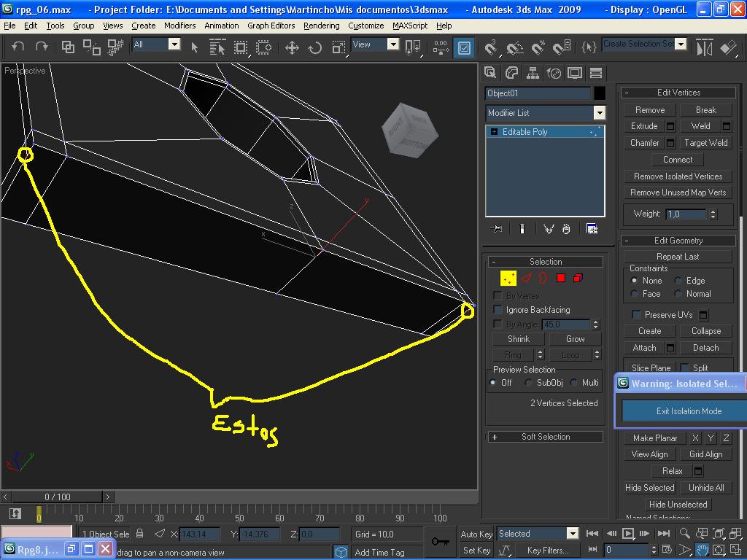Click the object color swatch beside Object01
The width and height of the screenshot is (747, 560).
(x=600, y=93)
